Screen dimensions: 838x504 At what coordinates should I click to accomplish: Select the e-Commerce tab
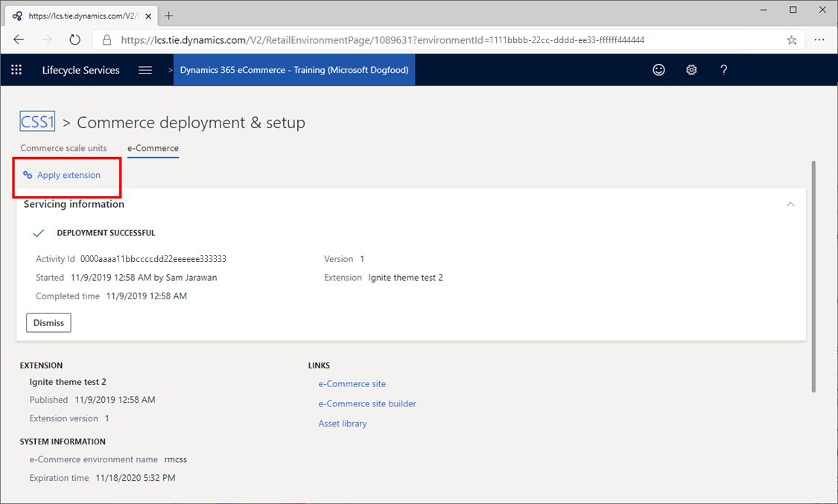(x=153, y=148)
